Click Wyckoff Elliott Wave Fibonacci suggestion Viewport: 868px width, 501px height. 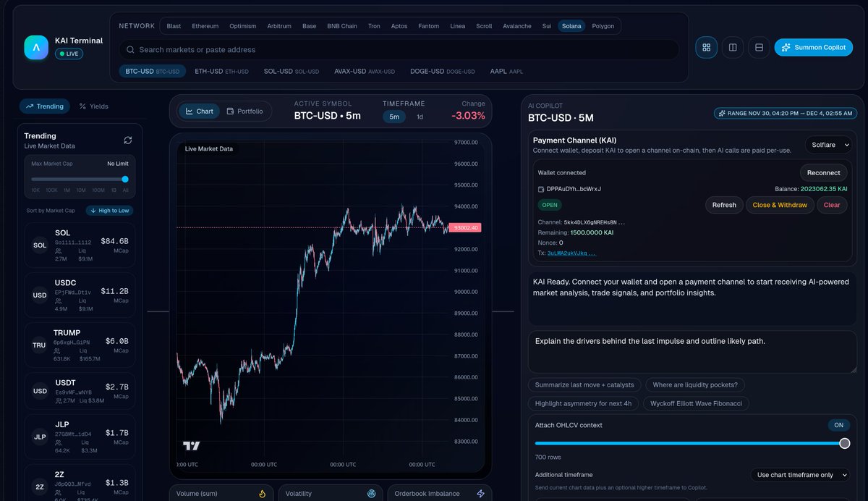(696, 403)
